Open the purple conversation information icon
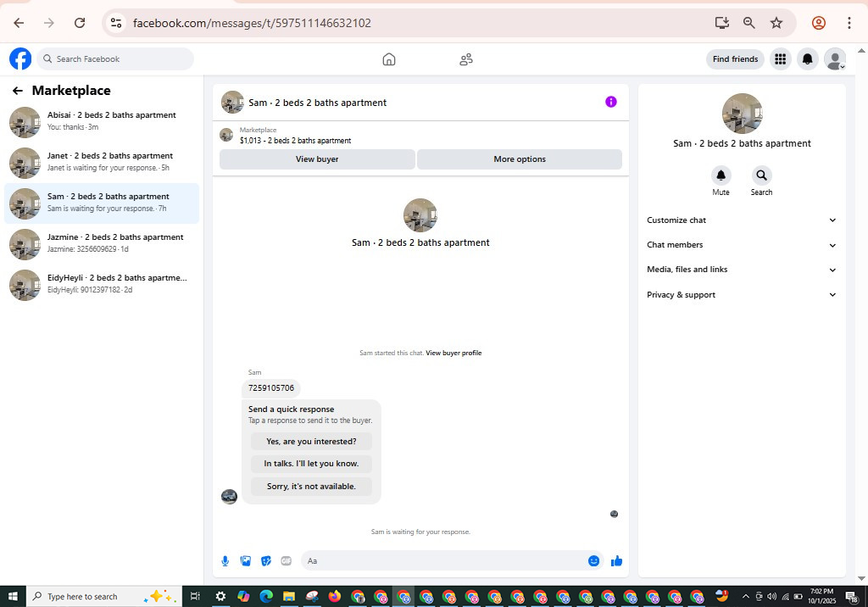 point(610,102)
